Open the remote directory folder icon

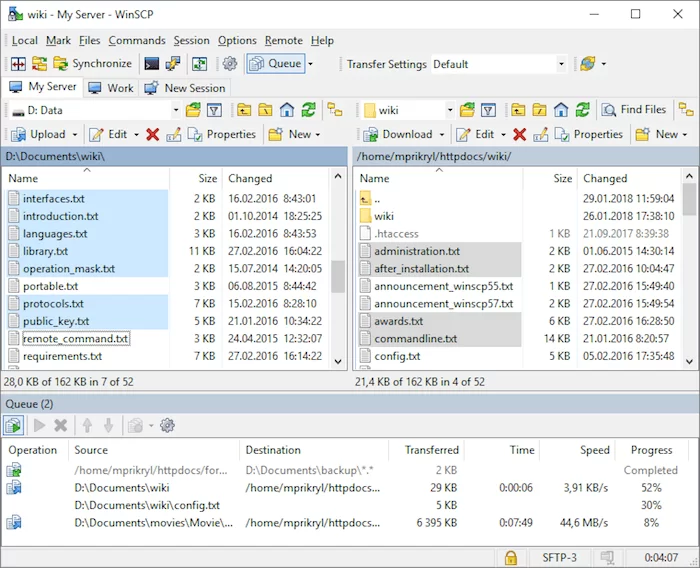(x=467, y=110)
